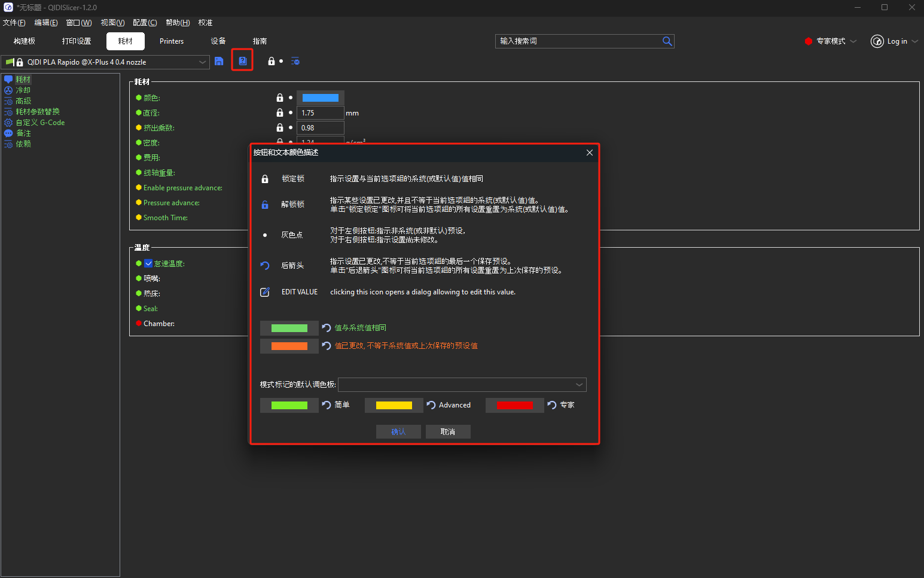Screen dimensions: 924x578
Task: Select 高级 in the left sidebar
Action: click(23, 101)
